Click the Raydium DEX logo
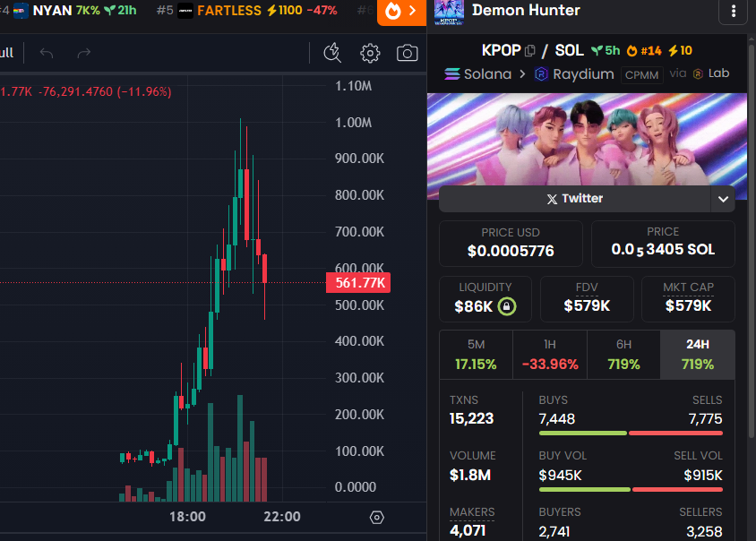 (x=541, y=73)
